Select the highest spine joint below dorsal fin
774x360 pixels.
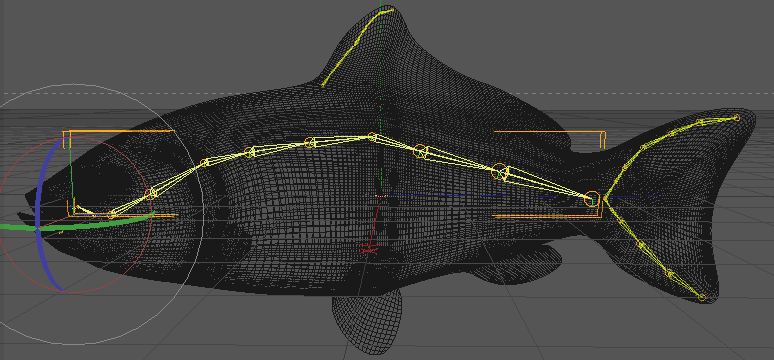point(372,137)
